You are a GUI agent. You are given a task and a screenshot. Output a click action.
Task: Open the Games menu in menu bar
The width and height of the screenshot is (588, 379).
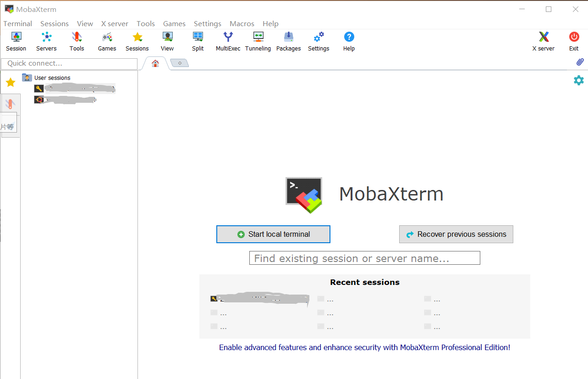[174, 23]
